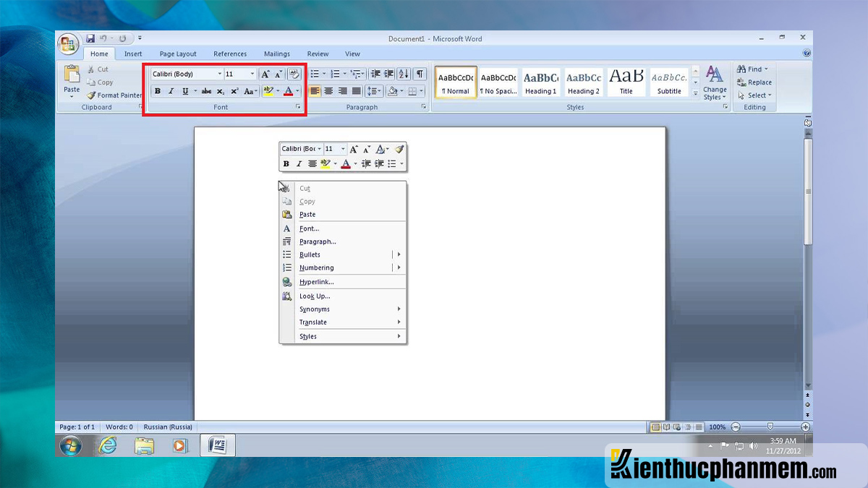868x488 pixels.
Task: Open ribbon bullets list dropdown arrow
Action: pos(324,74)
